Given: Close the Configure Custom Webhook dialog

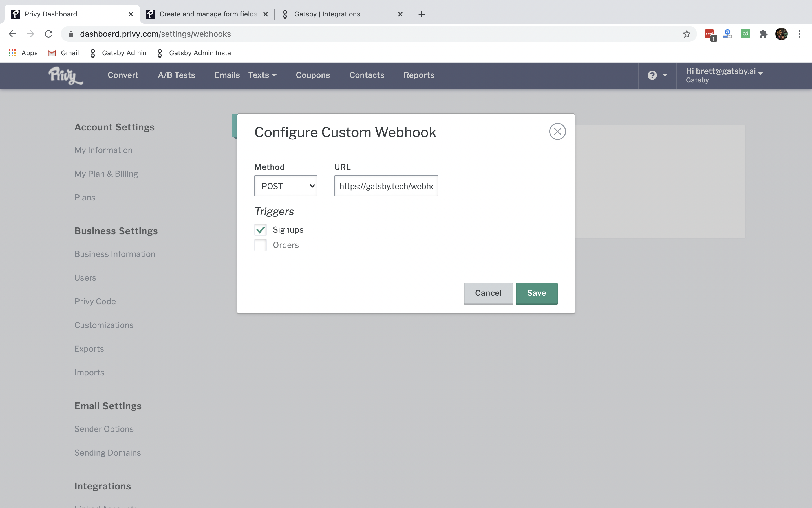Looking at the screenshot, I should [x=557, y=131].
